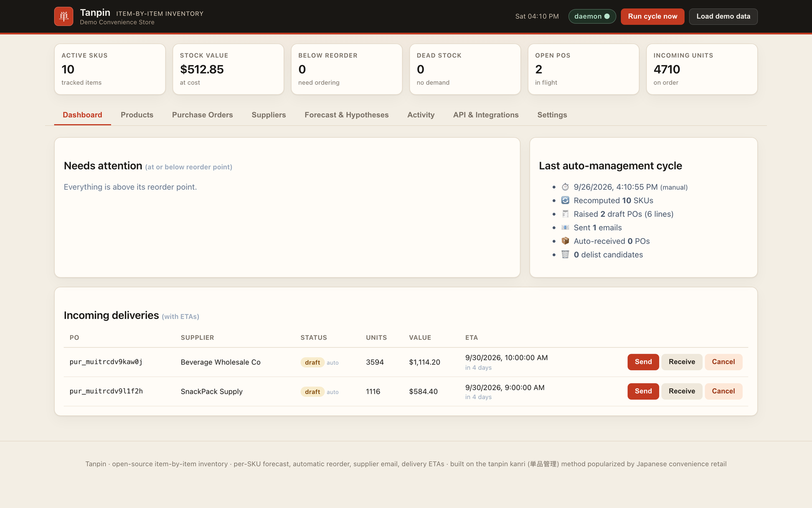Click the Needs attention heading
812x508 pixels.
[x=103, y=166]
